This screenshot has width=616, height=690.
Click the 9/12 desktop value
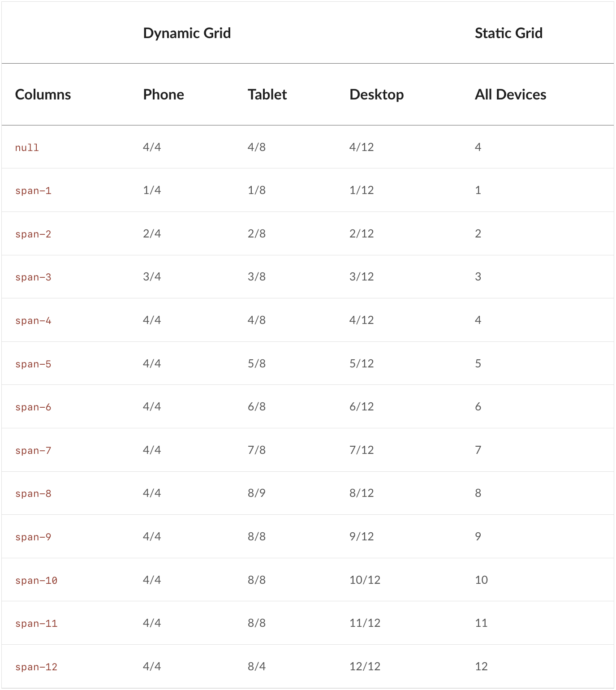(362, 537)
